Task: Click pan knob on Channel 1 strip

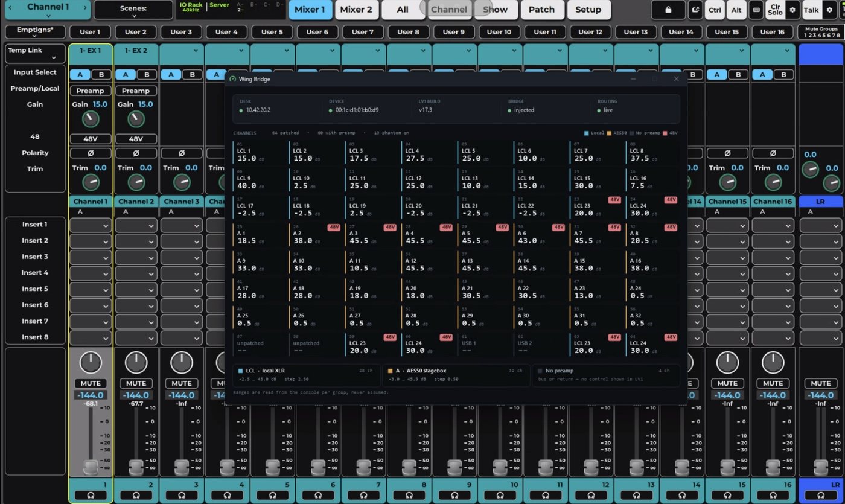Action: point(91,362)
